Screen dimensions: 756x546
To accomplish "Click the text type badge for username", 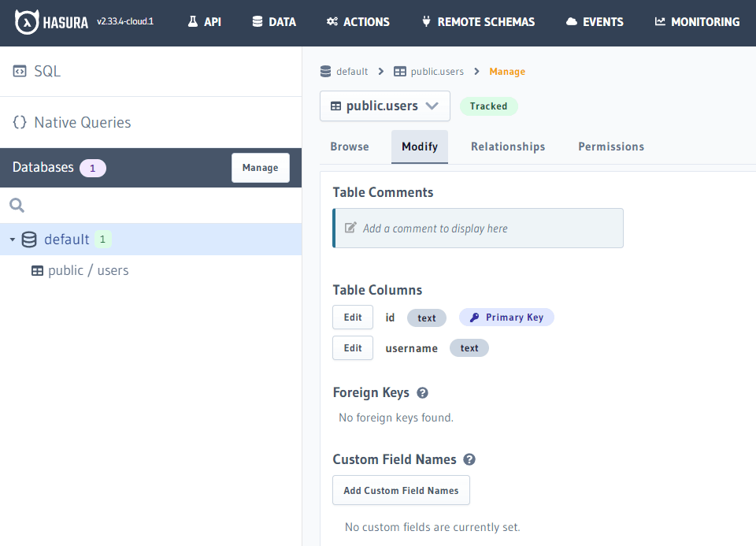I will 469,348.
